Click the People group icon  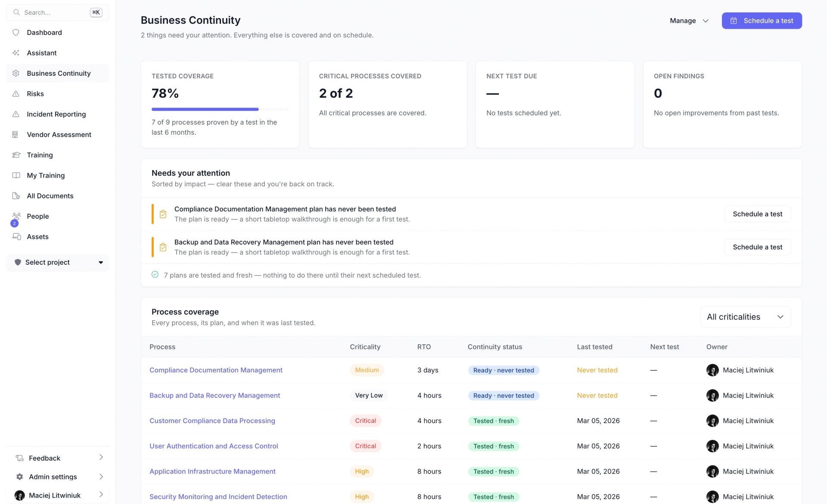click(16, 216)
